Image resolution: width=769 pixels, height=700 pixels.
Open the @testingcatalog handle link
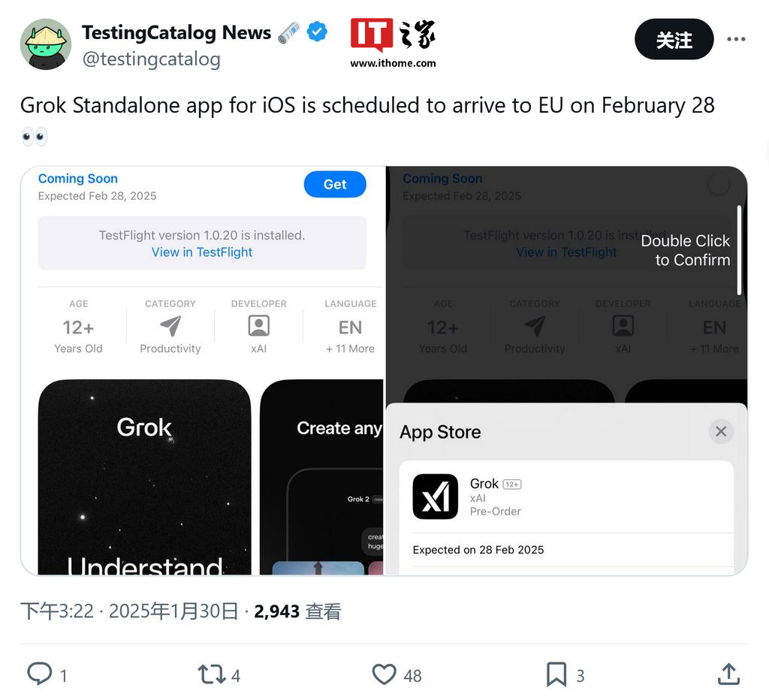point(152,59)
